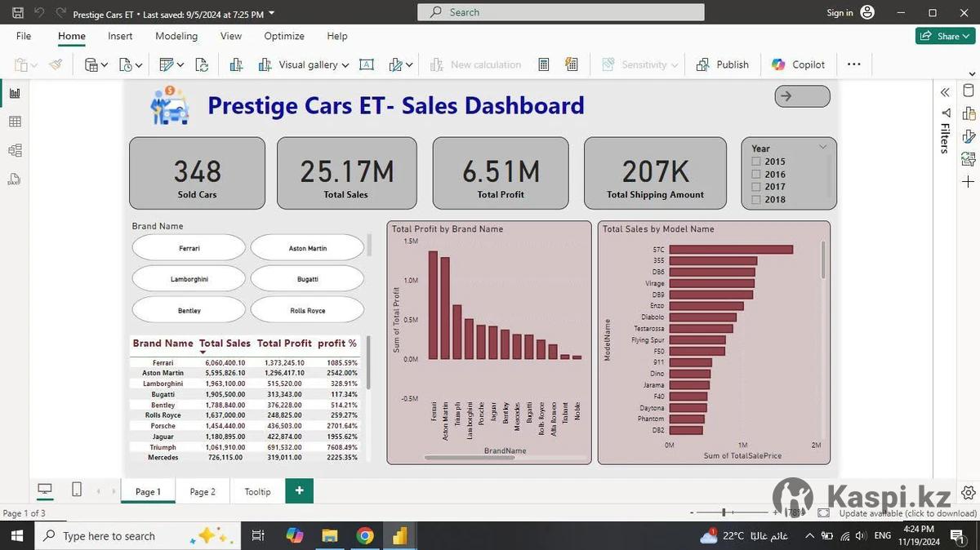Open settings gear at bottom right
This screenshot has width=980, height=550.
(969, 492)
